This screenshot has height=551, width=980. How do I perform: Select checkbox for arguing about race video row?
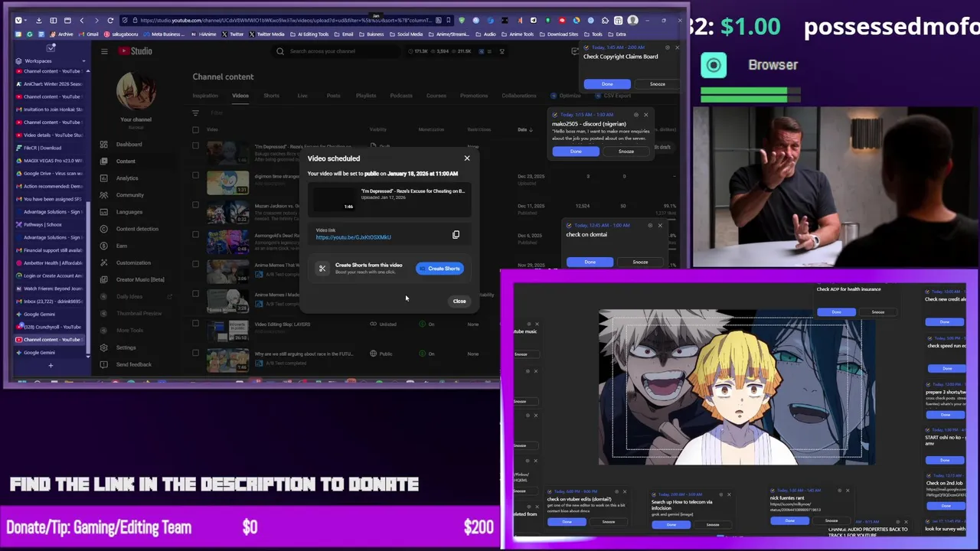tap(196, 353)
